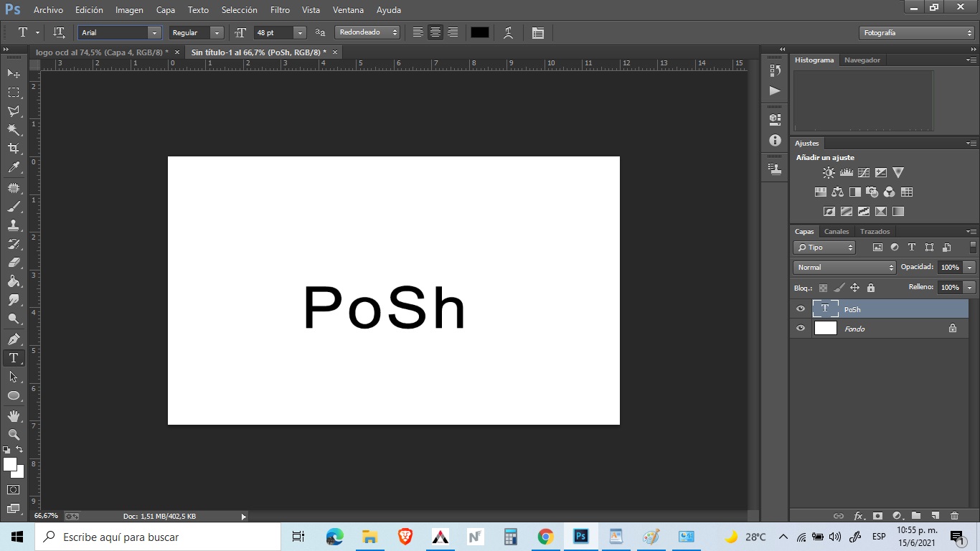The height and width of the screenshot is (551, 980).
Task: Open the Redondeado anti-aliasing dropdown
Action: 367,32
